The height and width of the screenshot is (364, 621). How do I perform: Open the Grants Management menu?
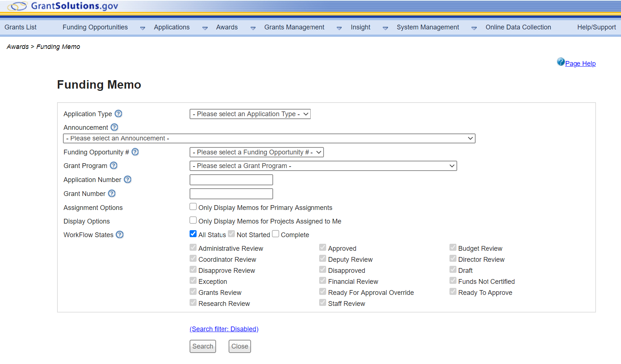pos(294,27)
